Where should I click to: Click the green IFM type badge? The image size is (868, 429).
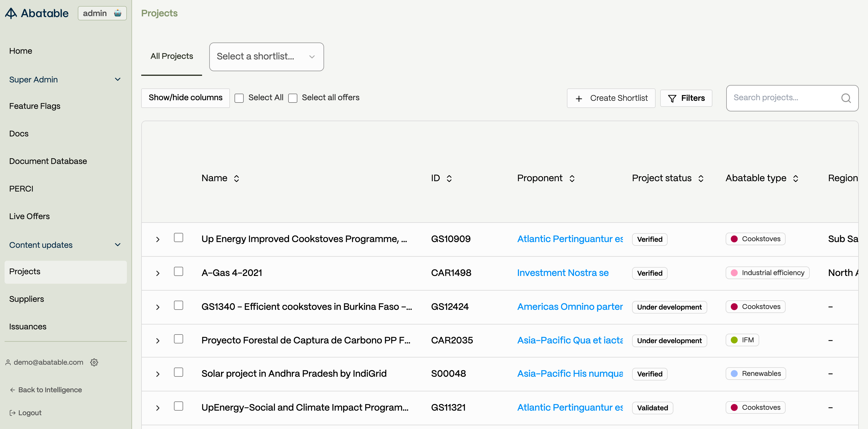[x=742, y=340]
